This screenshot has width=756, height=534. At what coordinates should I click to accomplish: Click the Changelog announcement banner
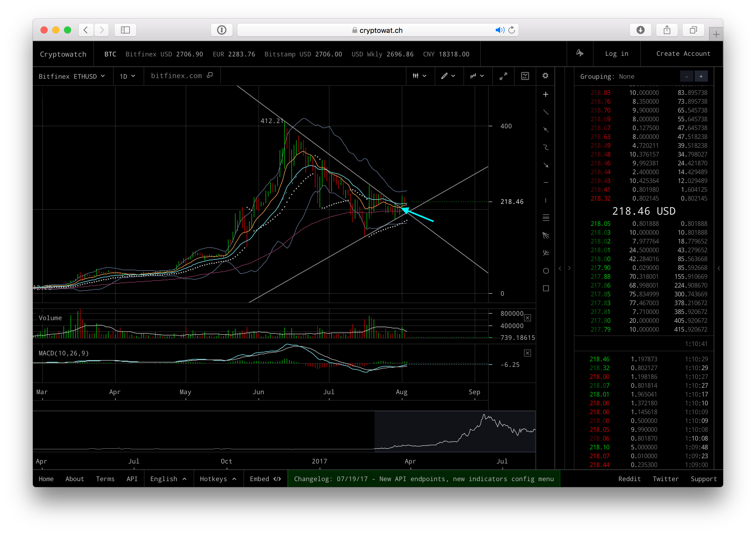click(x=424, y=479)
